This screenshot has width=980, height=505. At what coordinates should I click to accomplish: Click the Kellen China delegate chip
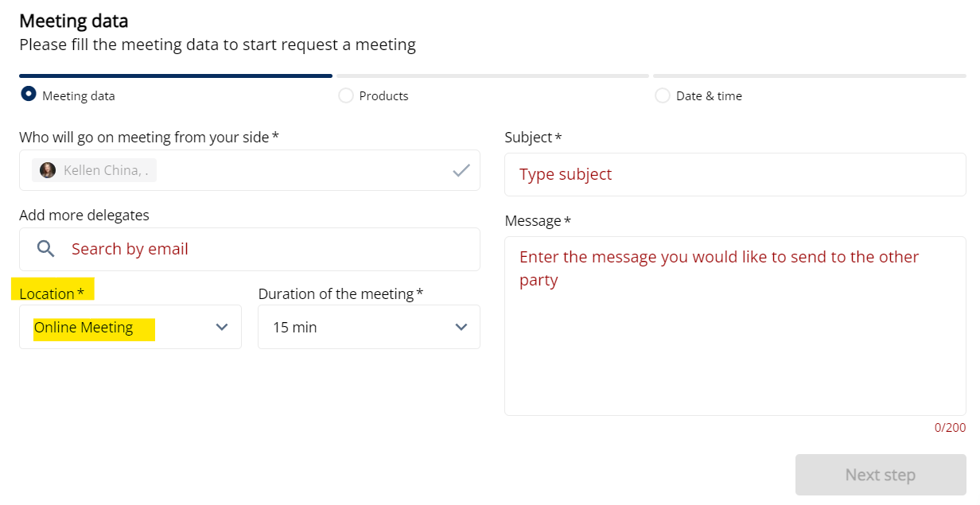(x=94, y=170)
